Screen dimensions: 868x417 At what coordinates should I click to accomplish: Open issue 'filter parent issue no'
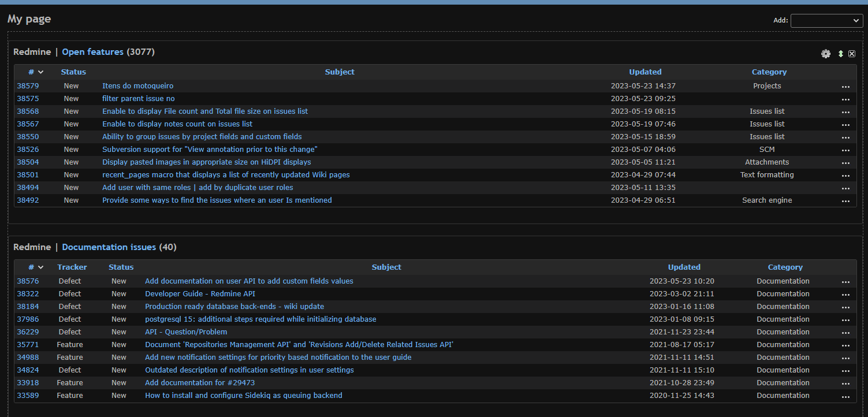coord(139,99)
